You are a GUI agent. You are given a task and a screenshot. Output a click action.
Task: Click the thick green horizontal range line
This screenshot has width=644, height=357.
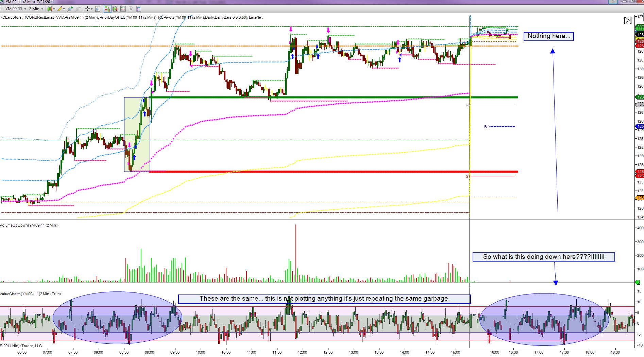[333, 97]
